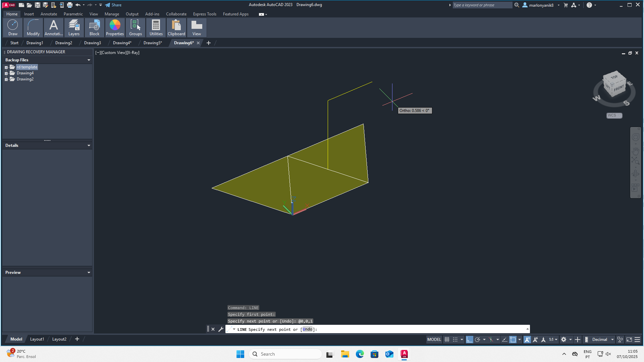Switch to the Drawing4 document tab

122,43
